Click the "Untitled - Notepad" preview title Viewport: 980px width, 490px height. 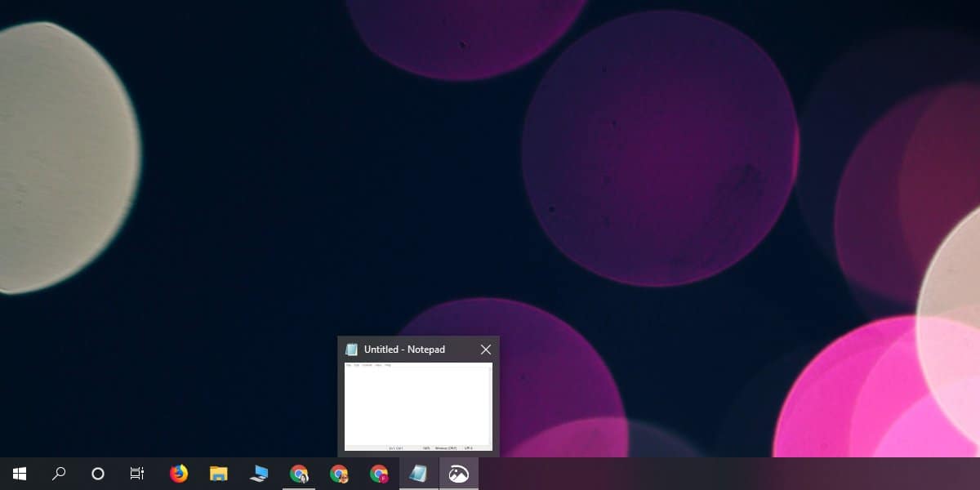coord(404,350)
